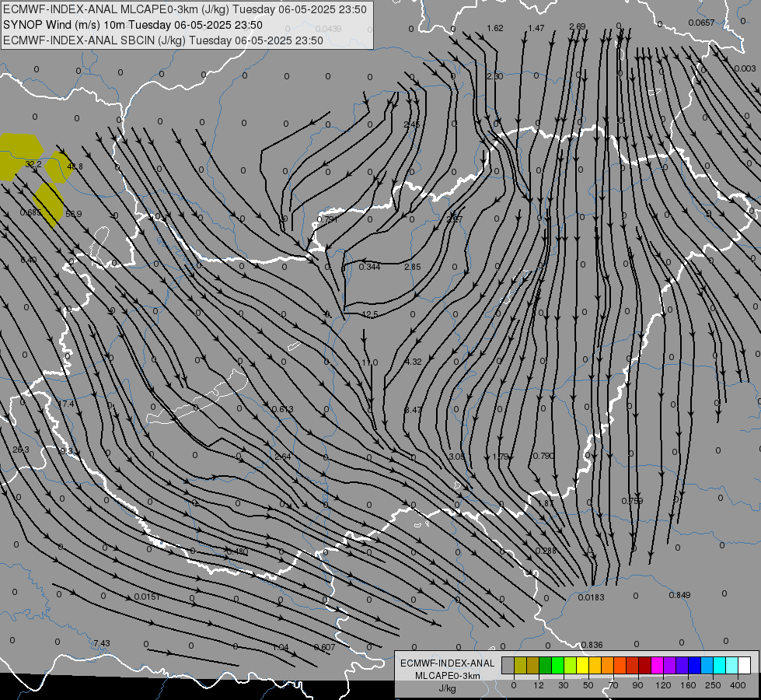The image size is (761, 700).
Task: Click the olive shaded area near 56.9
Action: (49, 205)
